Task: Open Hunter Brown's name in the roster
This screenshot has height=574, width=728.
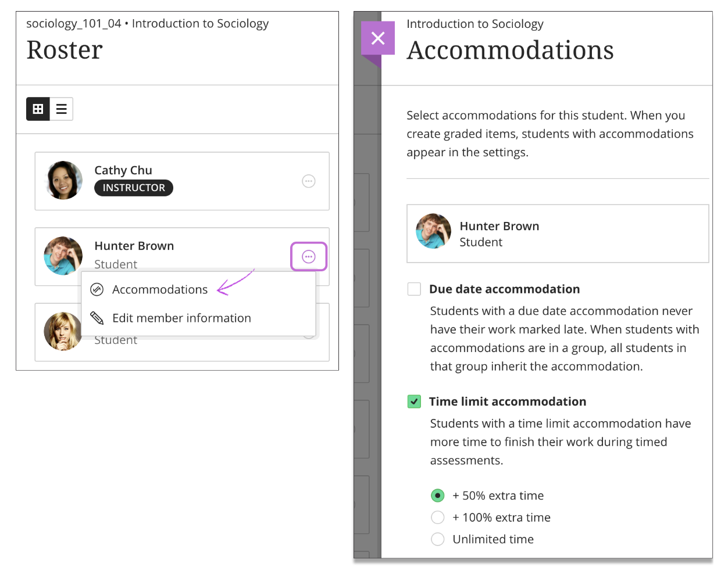Action: coord(134,246)
